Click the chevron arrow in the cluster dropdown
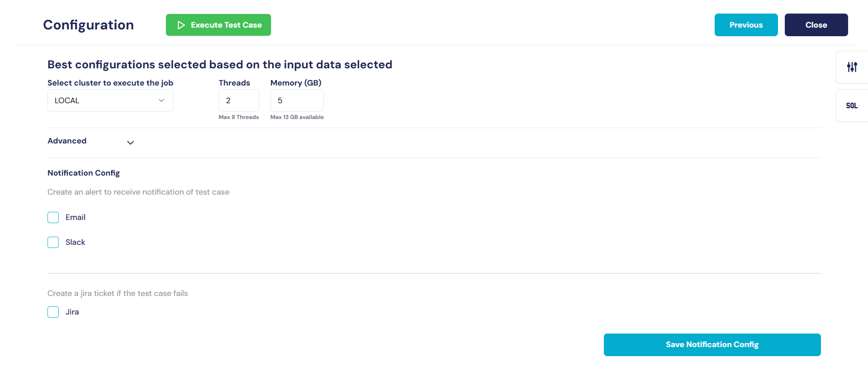The height and width of the screenshot is (391, 868). [161, 100]
